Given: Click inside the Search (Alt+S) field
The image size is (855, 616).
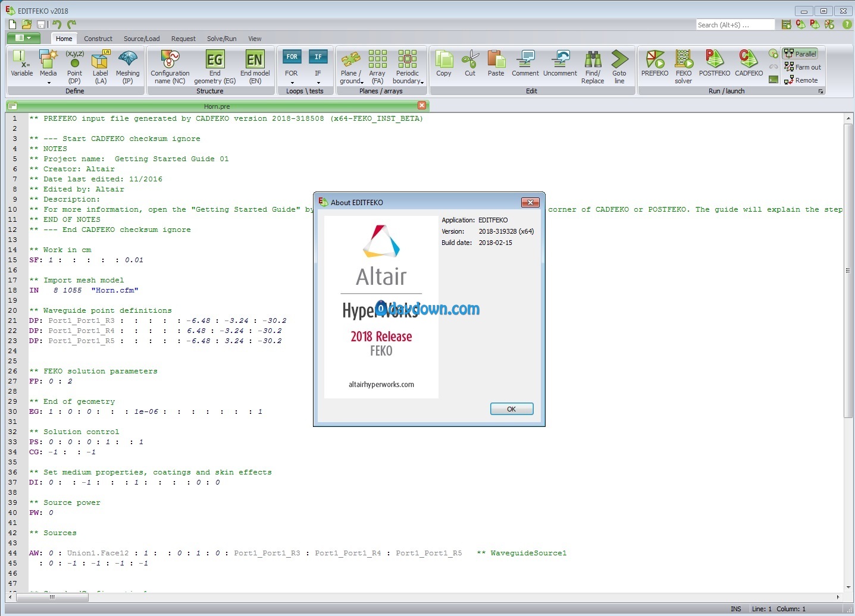Looking at the screenshot, I should (735, 25).
